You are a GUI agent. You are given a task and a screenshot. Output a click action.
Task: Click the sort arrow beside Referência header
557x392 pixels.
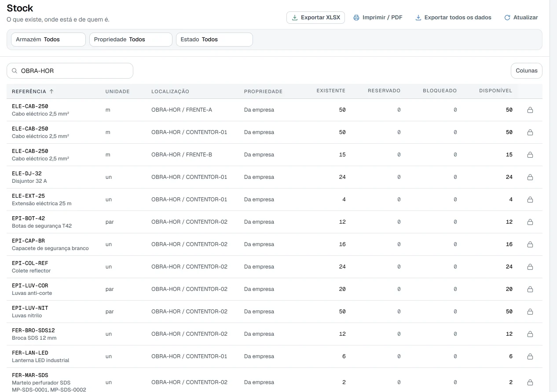[x=51, y=91]
